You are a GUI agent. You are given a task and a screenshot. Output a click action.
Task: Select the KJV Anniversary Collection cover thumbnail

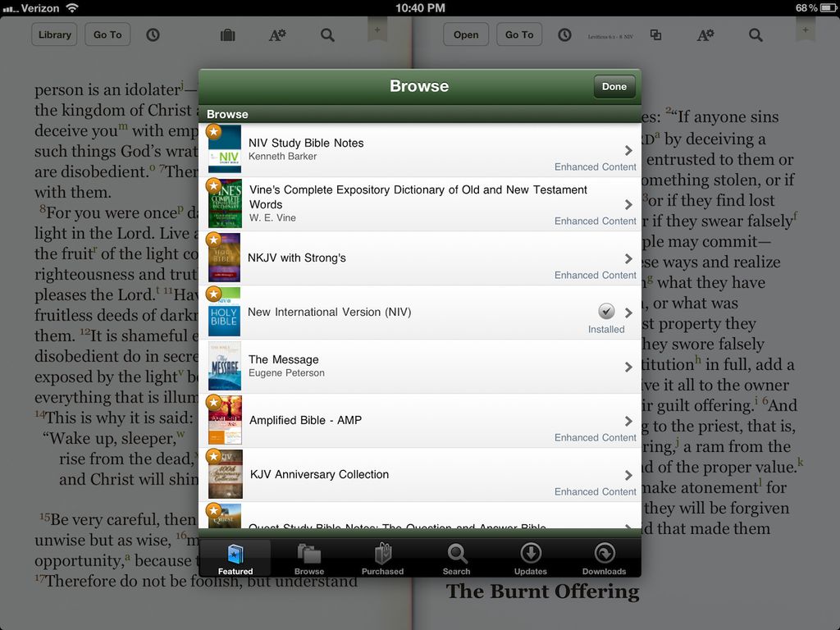pos(224,474)
